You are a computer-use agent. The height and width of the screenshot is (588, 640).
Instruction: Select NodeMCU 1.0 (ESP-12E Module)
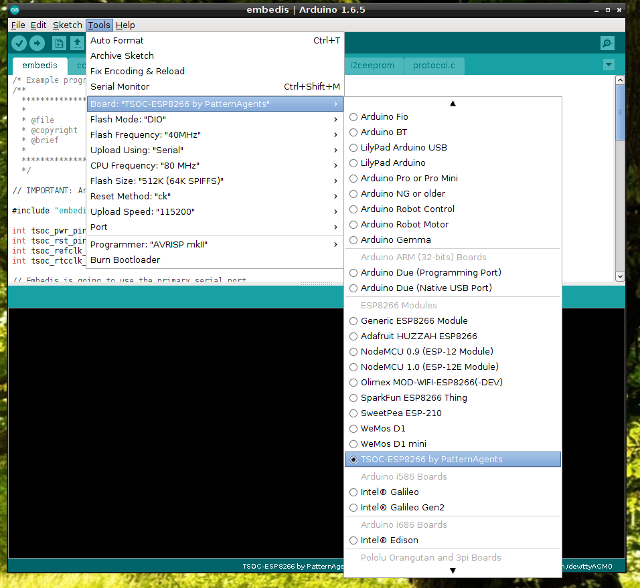coord(453,367)
